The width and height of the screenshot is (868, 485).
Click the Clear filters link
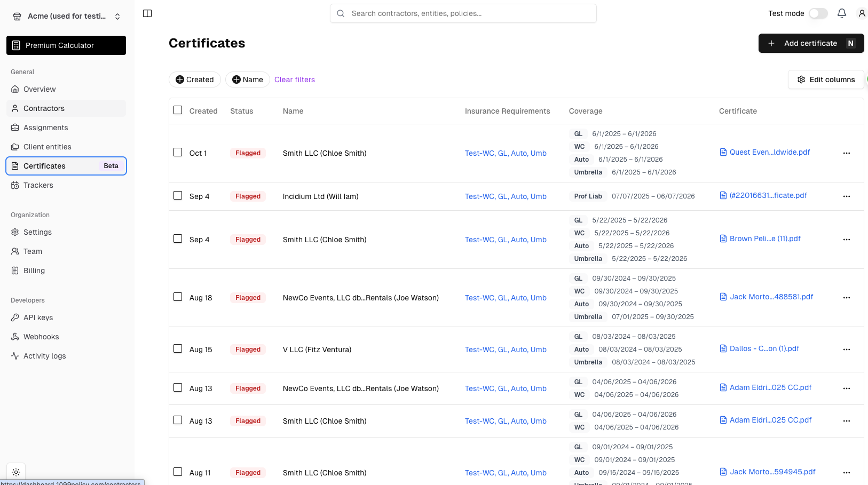[295, 79]
